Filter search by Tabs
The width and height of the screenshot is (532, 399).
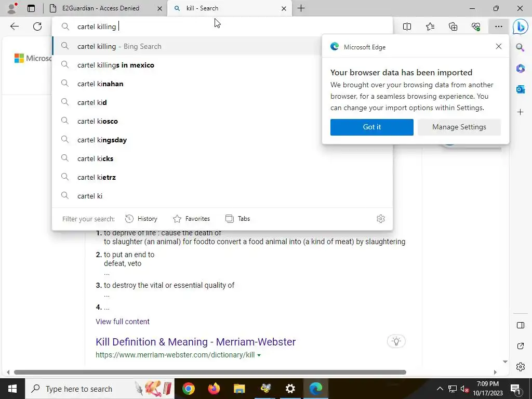(237, 219)
